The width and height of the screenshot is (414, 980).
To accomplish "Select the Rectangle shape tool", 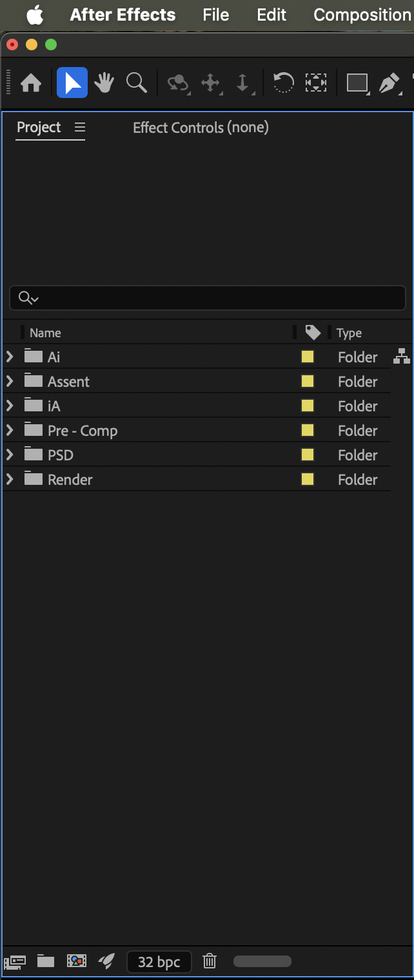I will point(357,83).
